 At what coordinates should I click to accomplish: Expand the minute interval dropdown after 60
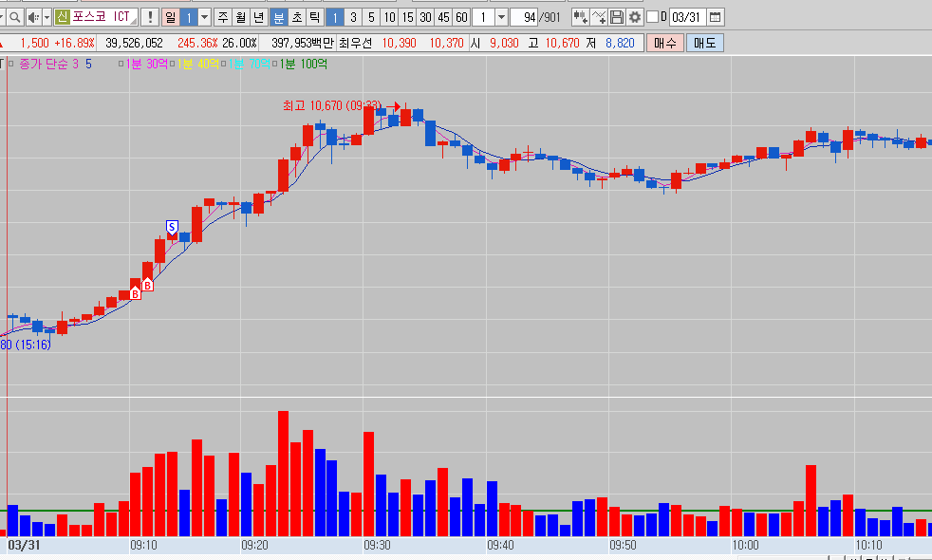(x=500, y=17)
